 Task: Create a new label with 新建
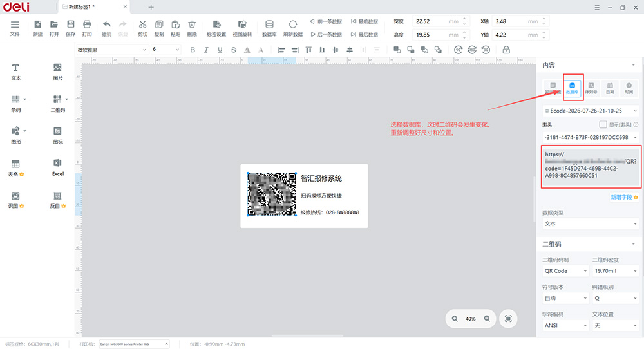pyautogui.click(x=37, y=28)
